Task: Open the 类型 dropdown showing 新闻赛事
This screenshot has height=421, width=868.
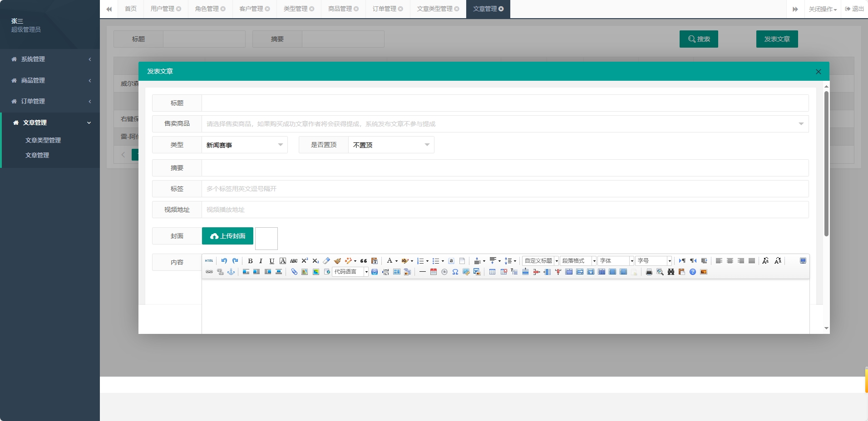Action: click(x=245, y=145)
